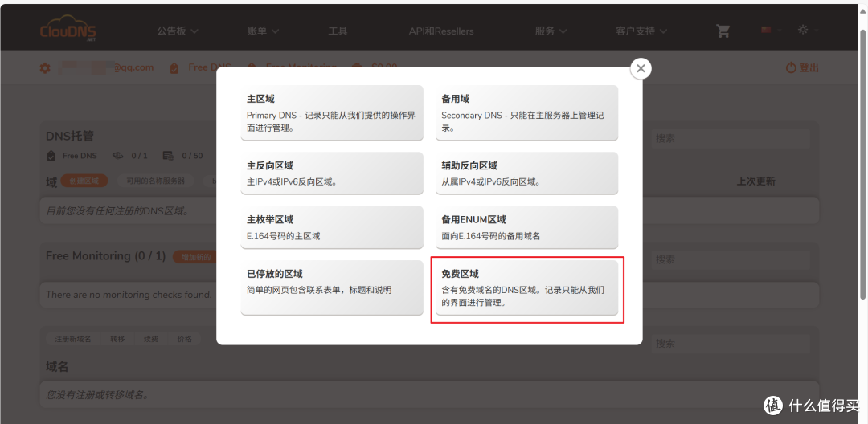This screenshot has width=868, height=424.
Task: Select the 免费区域 free zone option
Action: tap(526, 287)
